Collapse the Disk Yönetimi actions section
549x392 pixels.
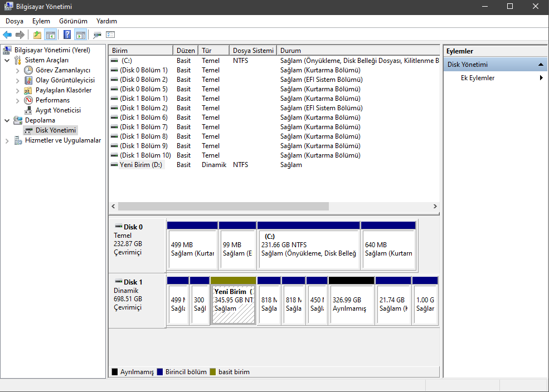coord(541,65)
